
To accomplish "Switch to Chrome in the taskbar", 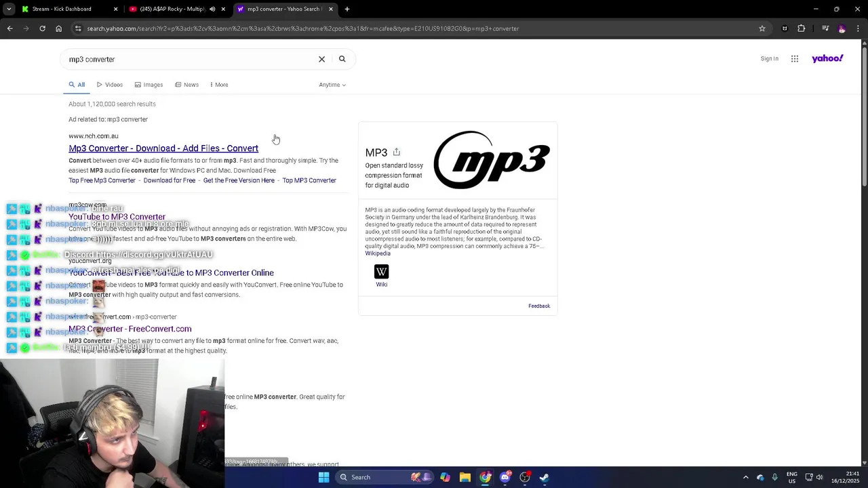I will click(x=485, y=477).
